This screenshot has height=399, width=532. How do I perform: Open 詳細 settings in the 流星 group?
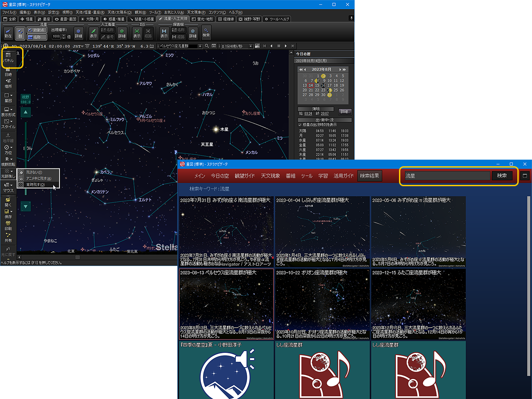tap(78, 33)
